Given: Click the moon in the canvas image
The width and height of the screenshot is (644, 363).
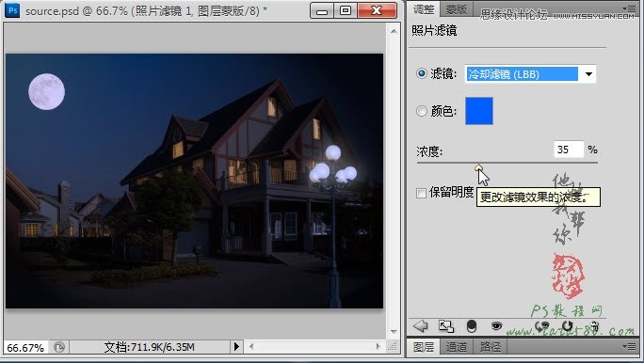Looking at the screenshot, I should [x=46, y=91].
